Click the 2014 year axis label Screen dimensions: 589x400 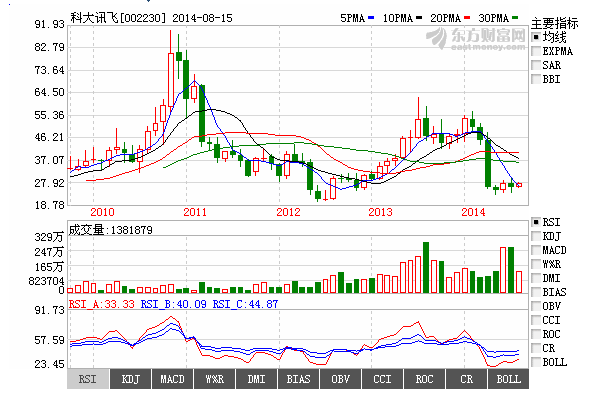coord(473,212)
